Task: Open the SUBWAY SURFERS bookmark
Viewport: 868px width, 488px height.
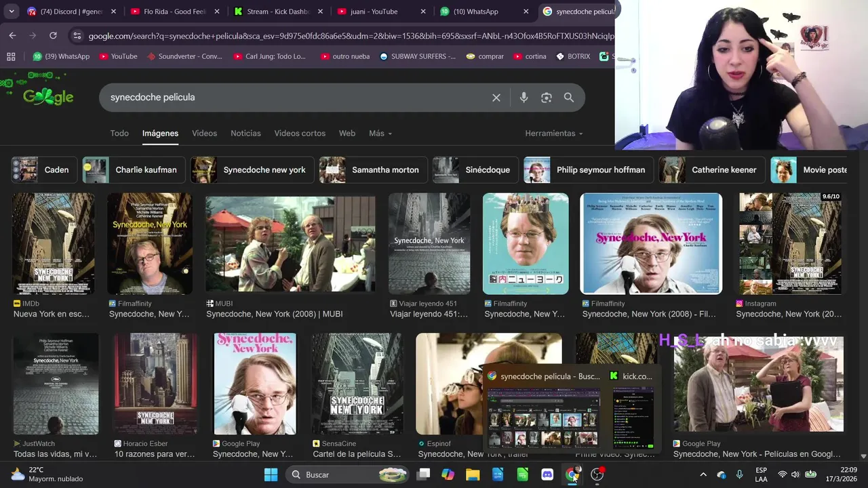Action: tap(417, 56)
